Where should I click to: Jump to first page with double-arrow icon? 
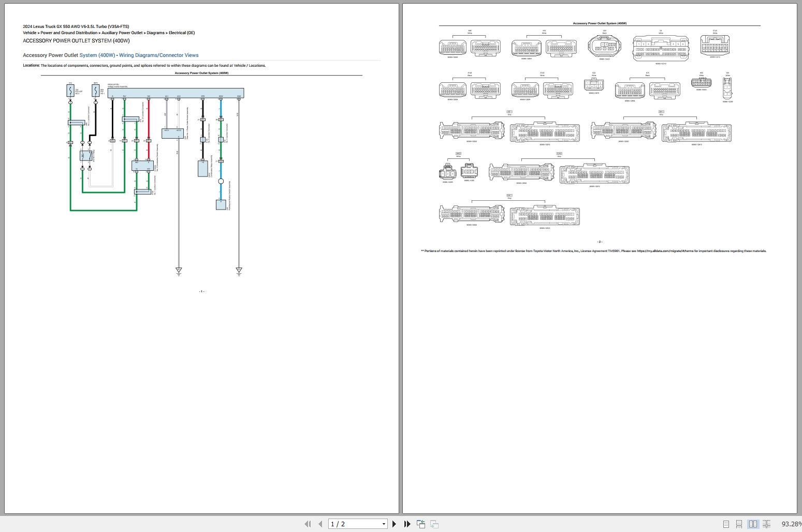click(x=308, y=524)
